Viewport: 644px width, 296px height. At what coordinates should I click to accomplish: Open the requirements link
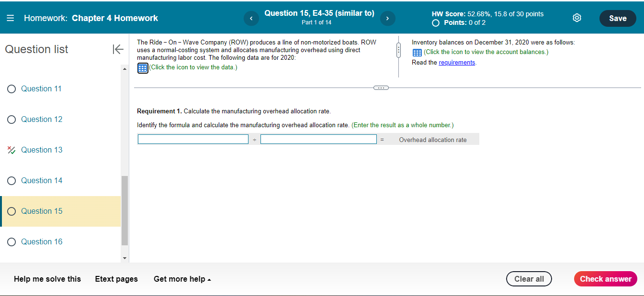pyautogui.click(x=457, y=62)
